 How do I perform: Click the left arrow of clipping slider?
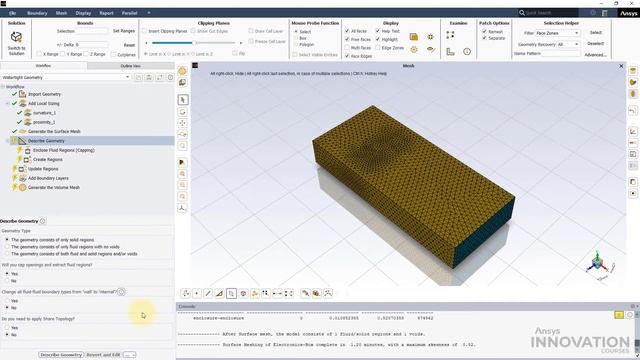[x=146, y=42]
